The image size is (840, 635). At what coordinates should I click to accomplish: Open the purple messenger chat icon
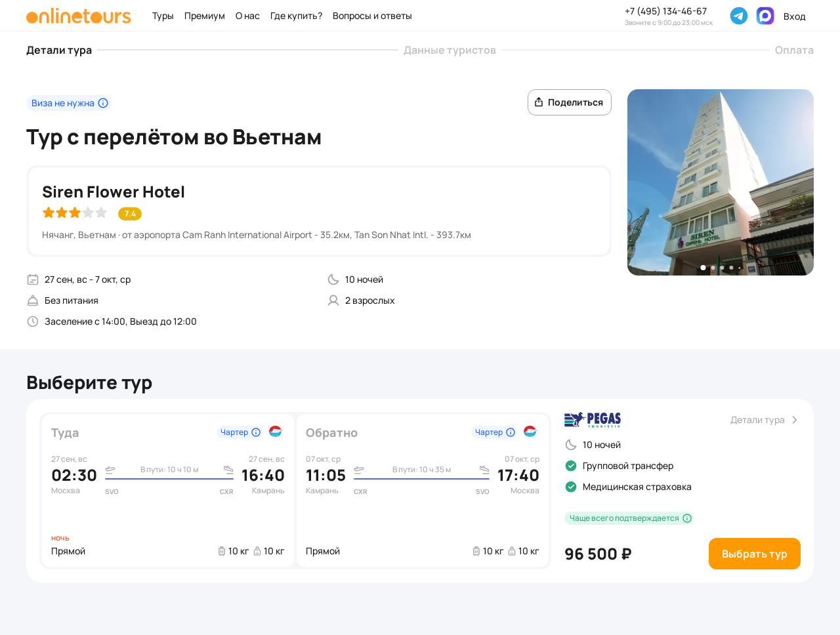click(765, 16)
